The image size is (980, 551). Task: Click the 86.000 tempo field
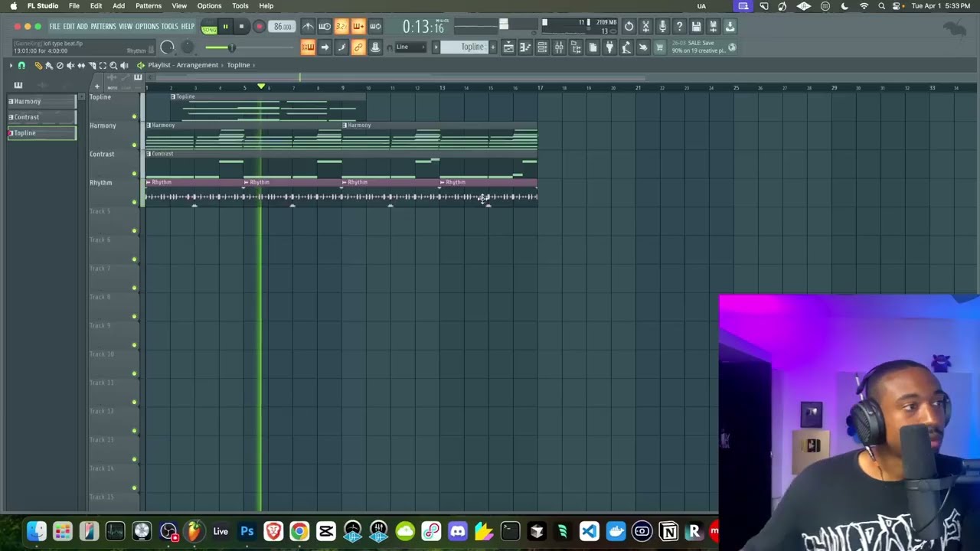[283, 27]
